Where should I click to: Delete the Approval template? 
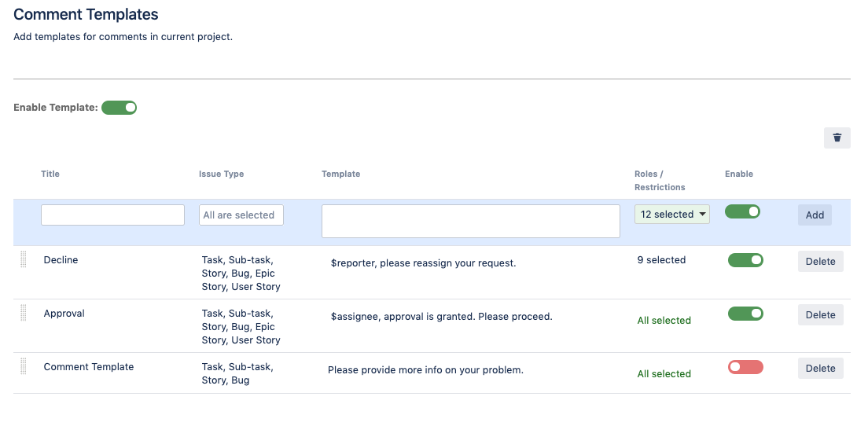click(820, 314)
